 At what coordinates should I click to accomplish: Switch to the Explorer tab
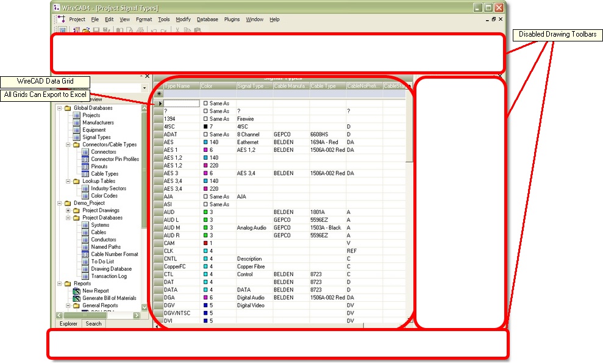click(x=68, y=324)
